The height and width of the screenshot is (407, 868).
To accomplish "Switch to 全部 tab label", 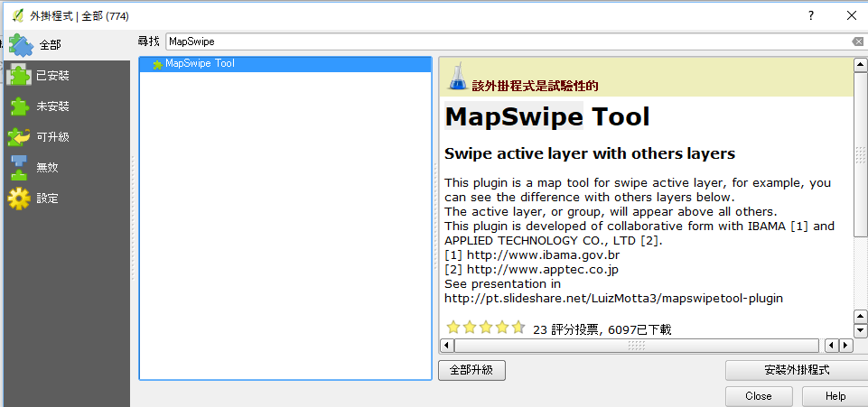I will [x=51, y=45].
